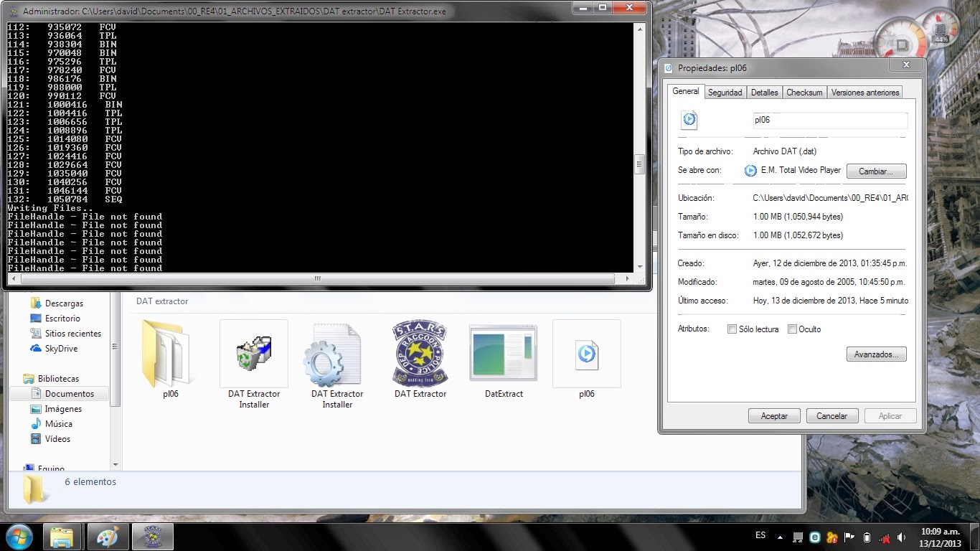The width and height of the screenshot is (980, 551).
Task: Select the DatExtract file icon
Action: point(504,354)
